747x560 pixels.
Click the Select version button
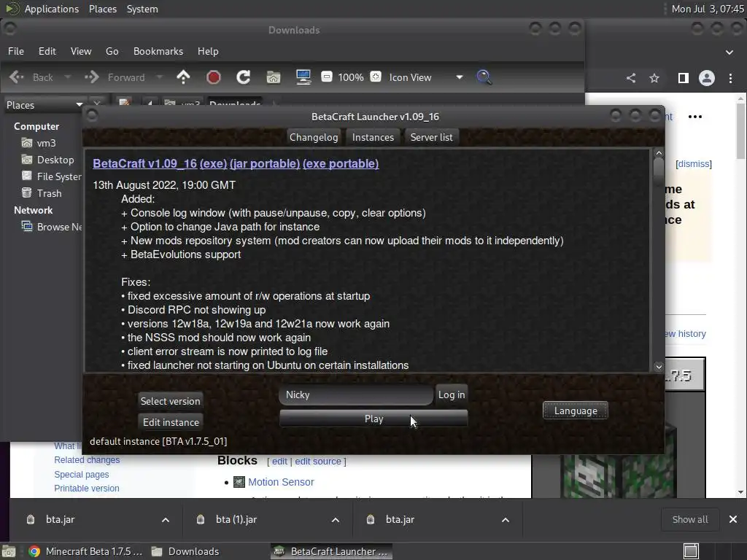[x=170, y=401]
